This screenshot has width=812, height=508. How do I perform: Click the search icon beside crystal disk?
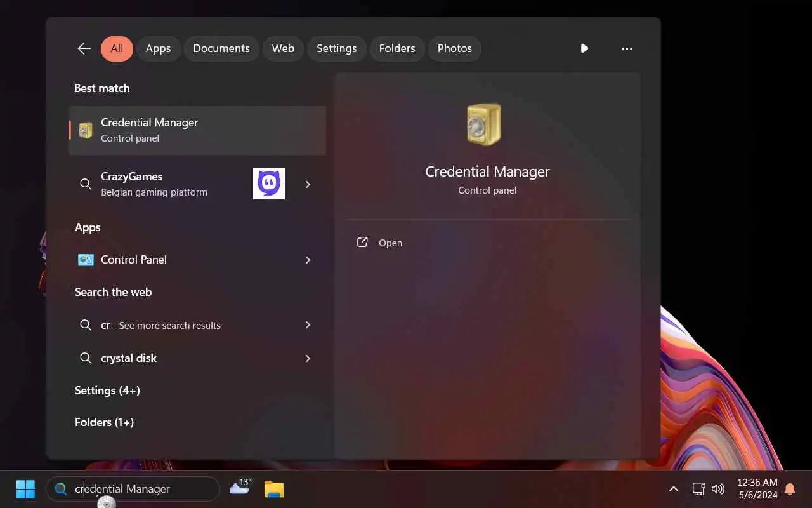click(86, 358)
